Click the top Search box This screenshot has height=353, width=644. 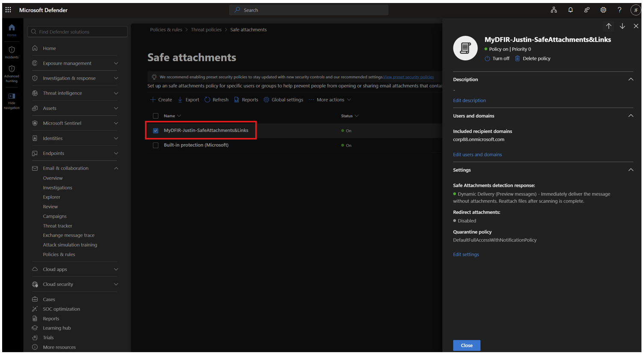pos(309,10)
